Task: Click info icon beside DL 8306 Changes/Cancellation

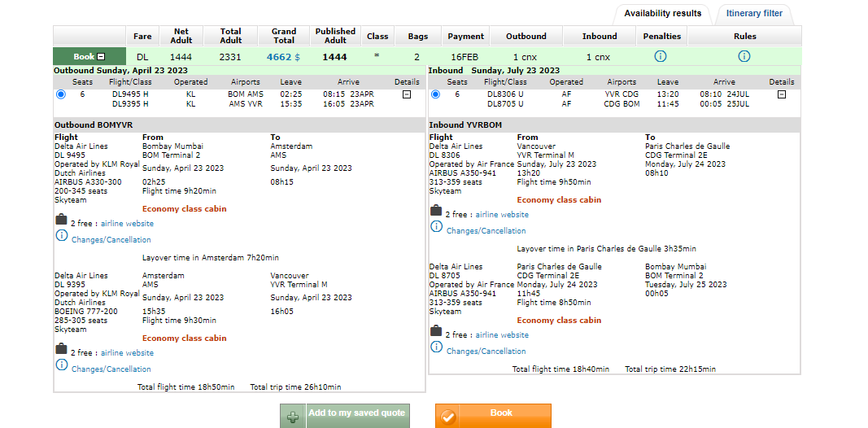Action: click(436, 227)
